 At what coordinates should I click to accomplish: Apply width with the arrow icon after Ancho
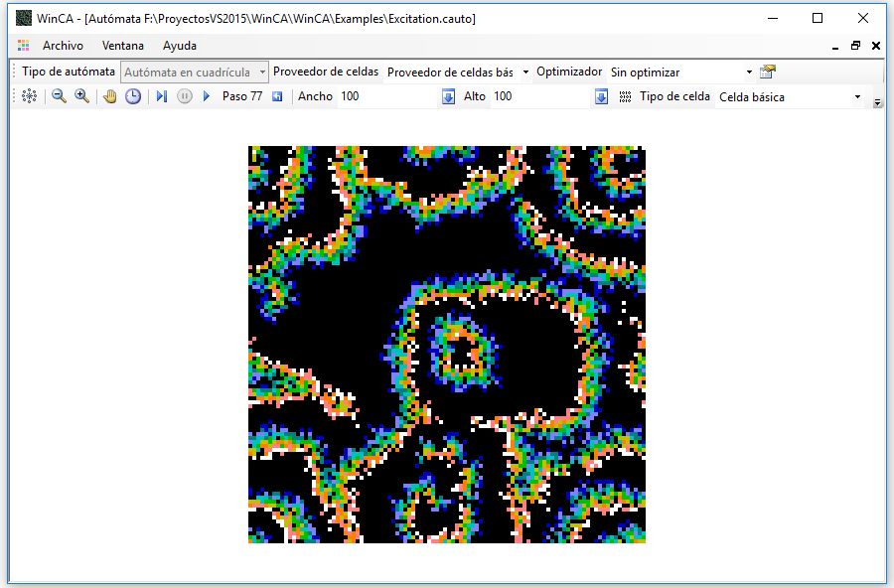(449, 96)
